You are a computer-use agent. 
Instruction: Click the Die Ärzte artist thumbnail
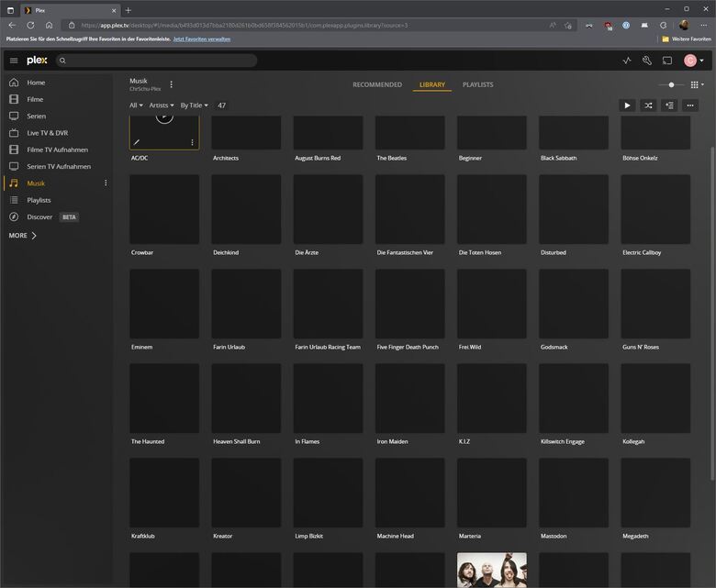click(x=329, y=209)
